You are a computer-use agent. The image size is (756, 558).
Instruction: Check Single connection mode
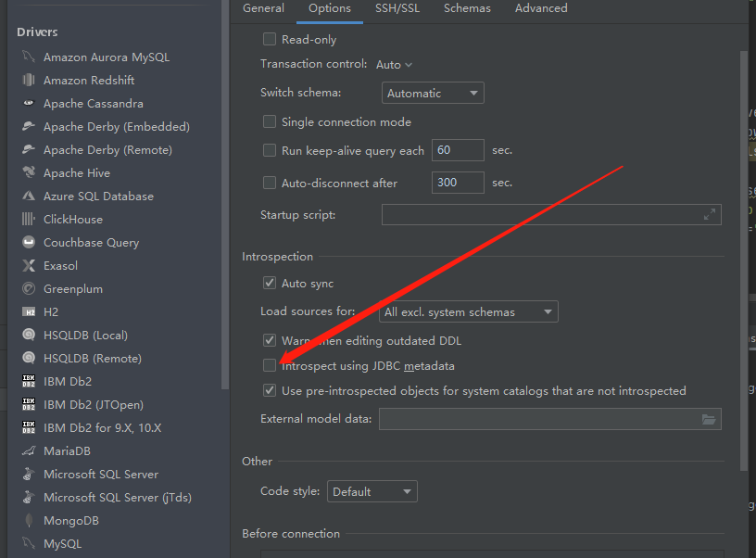tap(269, 121)
